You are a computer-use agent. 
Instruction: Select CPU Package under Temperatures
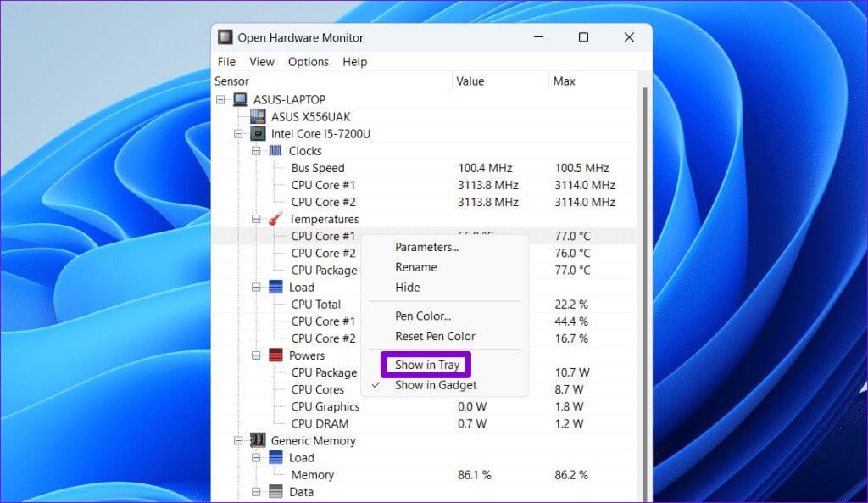point(324,271)
